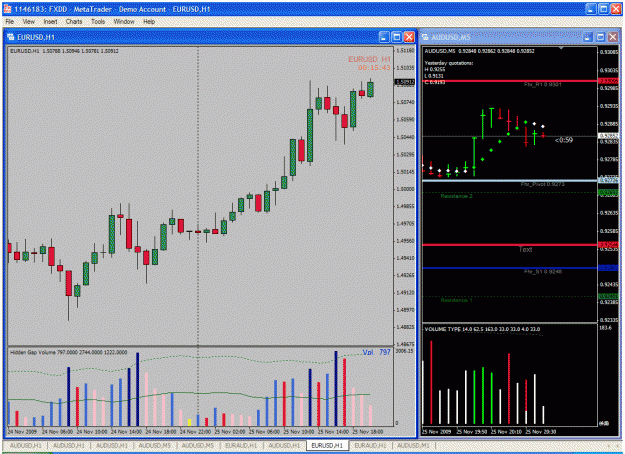Click the 25 Nov 20:10 time label
This screenshot has width=625, height=454.
coord(506,432)
